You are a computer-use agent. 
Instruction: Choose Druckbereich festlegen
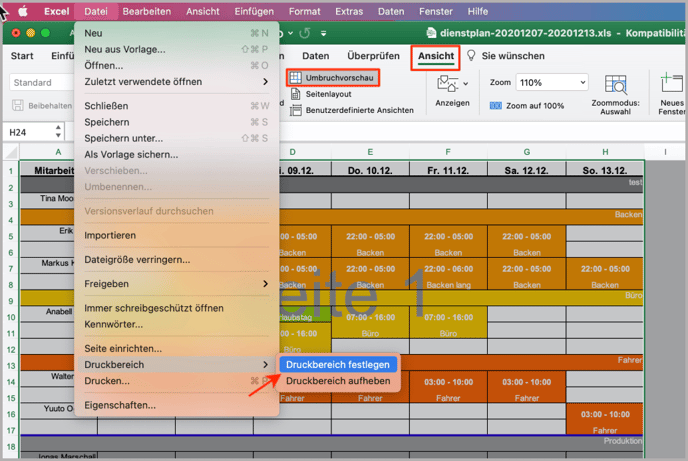pyautogui.click(x=338, y=365)
